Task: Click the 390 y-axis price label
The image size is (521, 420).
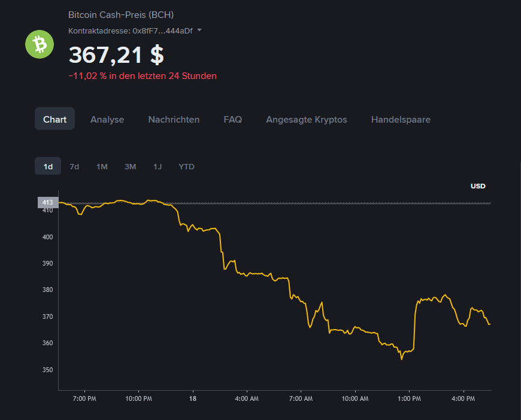Action: (47, 263)
